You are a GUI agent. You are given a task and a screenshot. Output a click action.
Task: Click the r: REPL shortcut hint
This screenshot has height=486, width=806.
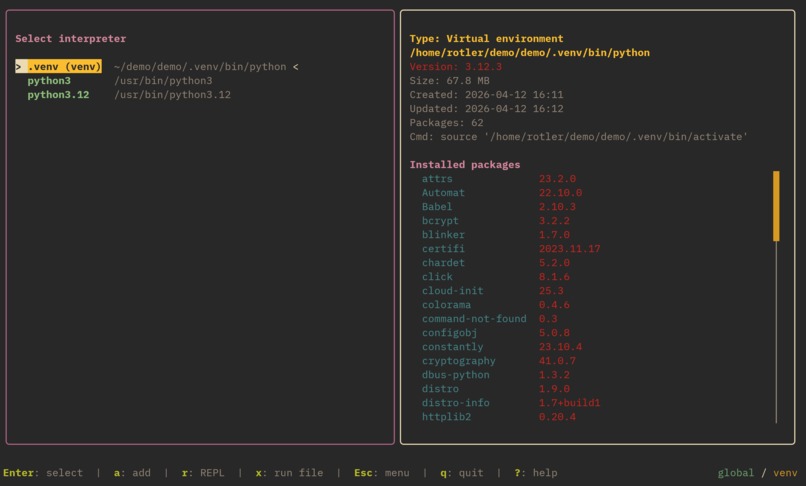click(x=203, y=473)
